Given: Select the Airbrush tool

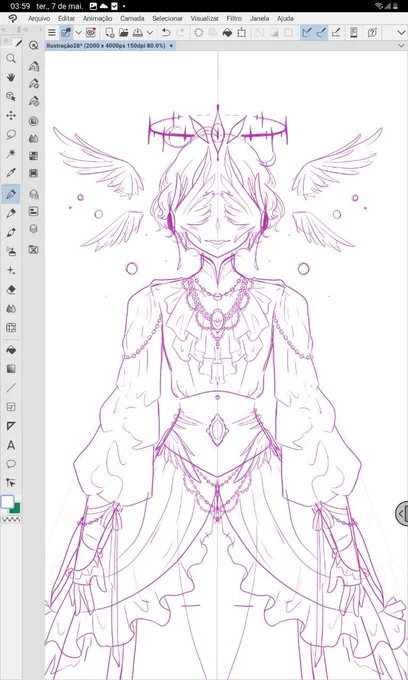Looking at the screenshot, I should 11,251.
